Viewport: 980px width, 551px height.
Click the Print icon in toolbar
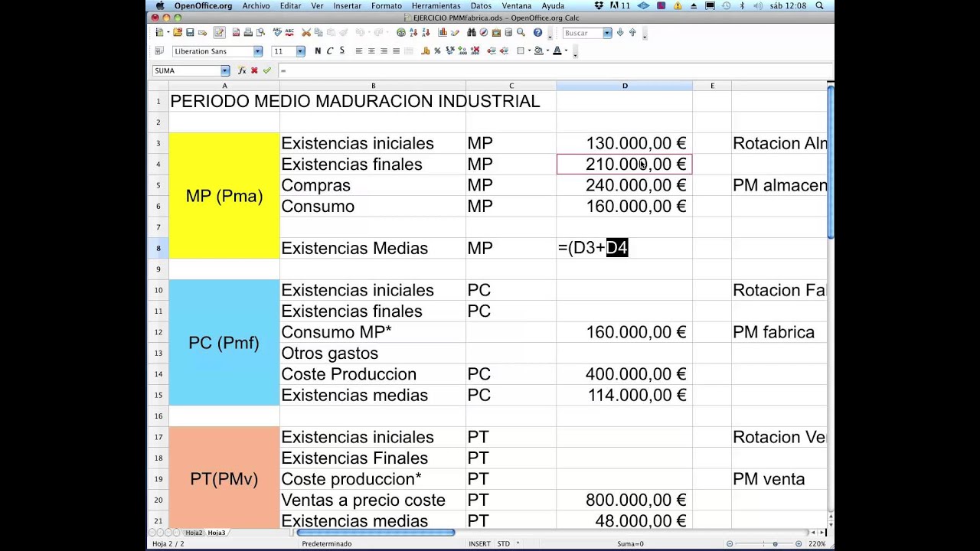pos(248,33)
